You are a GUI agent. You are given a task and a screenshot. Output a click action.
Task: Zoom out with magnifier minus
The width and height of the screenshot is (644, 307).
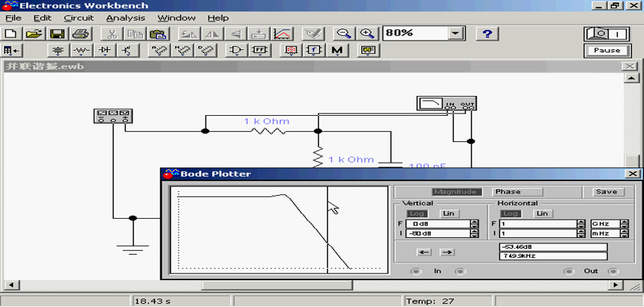click(343, 33)
